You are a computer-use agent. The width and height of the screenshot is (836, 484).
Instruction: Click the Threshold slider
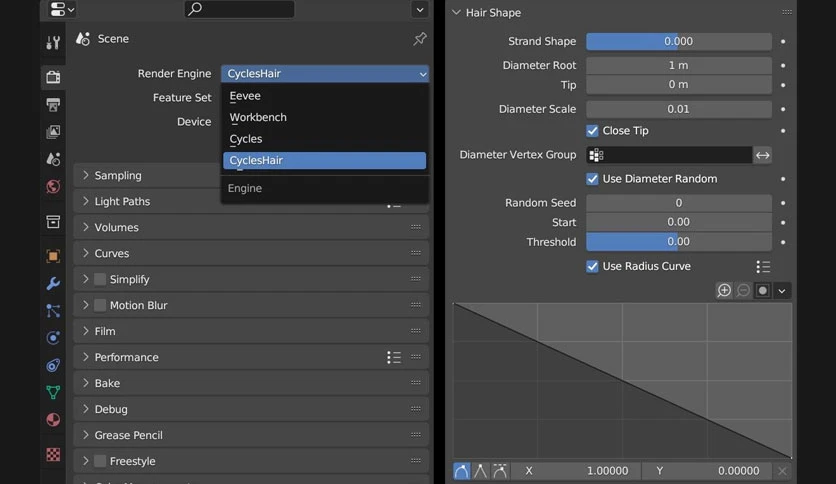679,242
